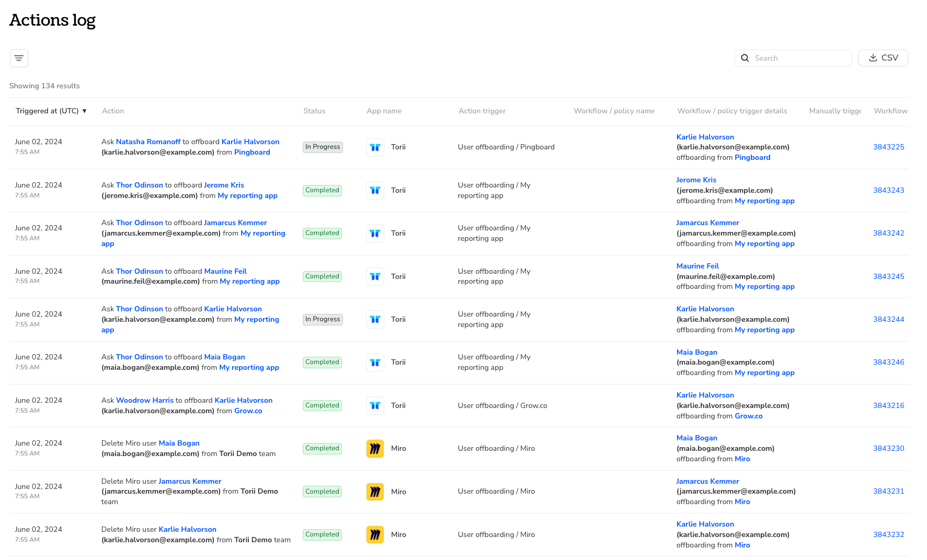The height and width of the screenshot is (560, 927).
Task: Click Completed badge in Grow.co row
Action: point(322,405)
